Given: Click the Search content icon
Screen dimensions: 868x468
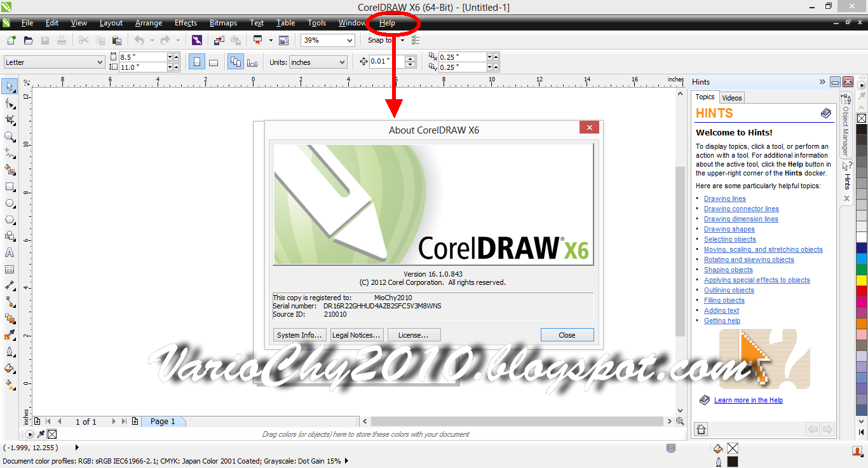Looking at the screenshot, I should pos(197,40).
